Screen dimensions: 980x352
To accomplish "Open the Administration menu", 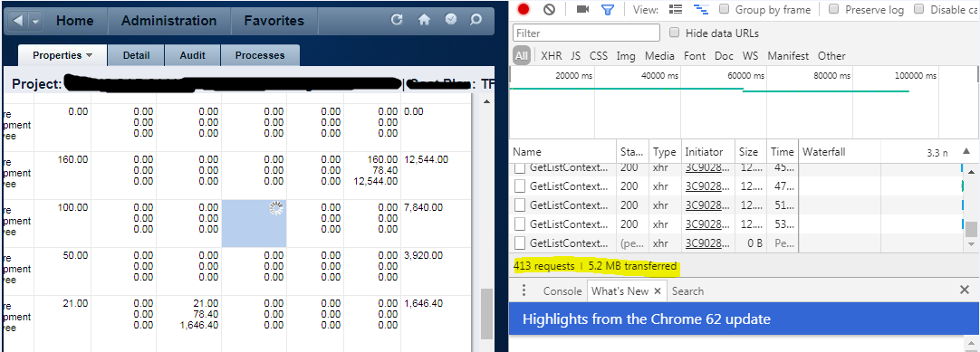I will point(168,21).
